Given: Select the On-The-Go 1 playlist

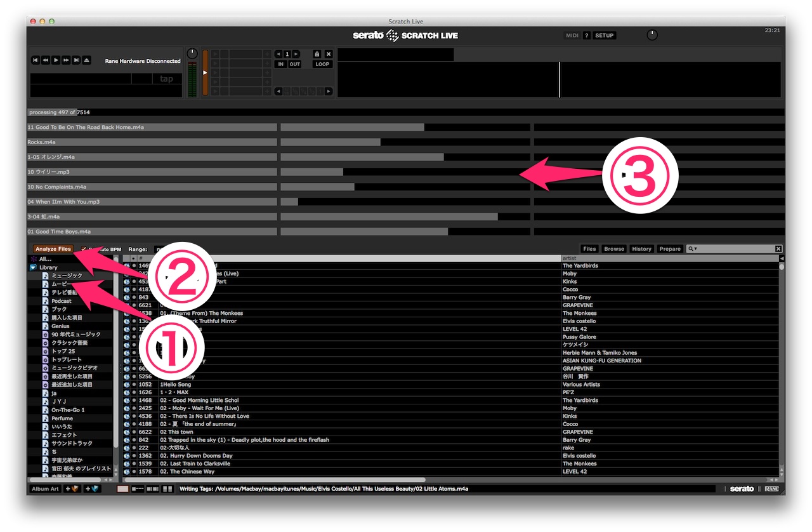Looking at the screenshot, I should [x=68, y=410].
